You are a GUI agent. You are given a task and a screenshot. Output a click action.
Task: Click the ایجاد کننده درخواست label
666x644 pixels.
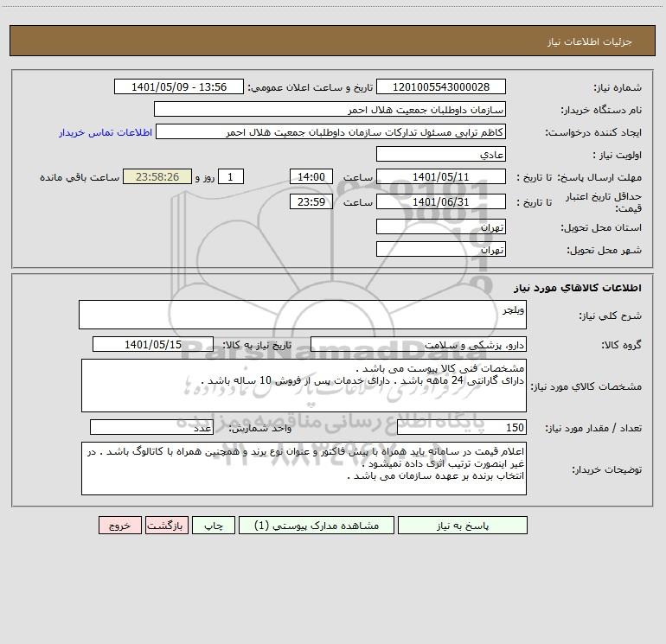coord(593,133)
